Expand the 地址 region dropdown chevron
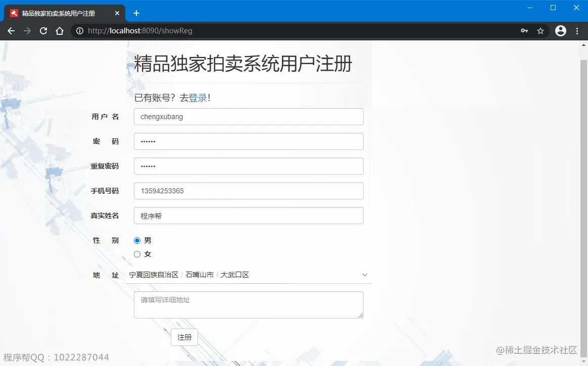The width and height of the screenshot is (588, 366). (365, 275)
